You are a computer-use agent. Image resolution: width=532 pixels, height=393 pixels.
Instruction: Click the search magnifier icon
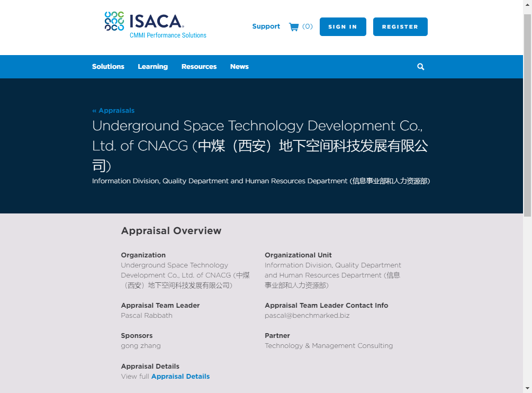tap(421, 67)
